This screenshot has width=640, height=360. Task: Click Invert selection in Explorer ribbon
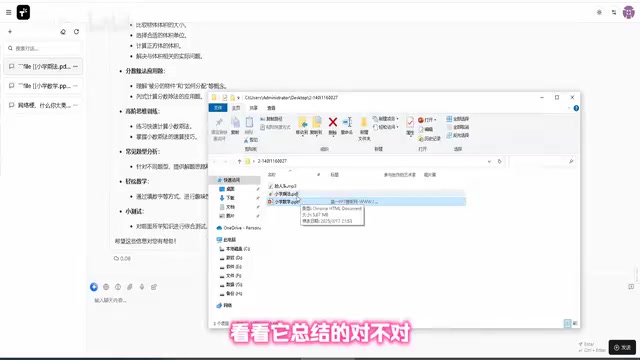point(458,135)
